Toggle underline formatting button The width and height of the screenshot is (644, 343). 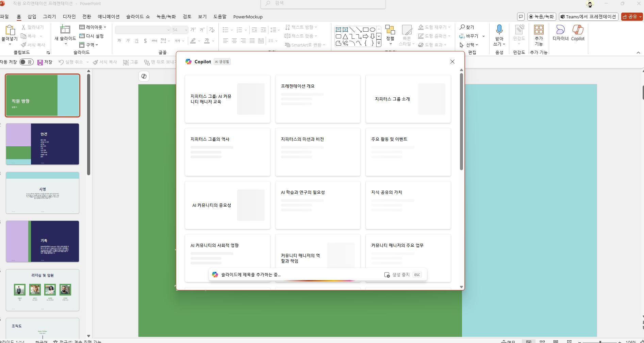click(137, 41)
